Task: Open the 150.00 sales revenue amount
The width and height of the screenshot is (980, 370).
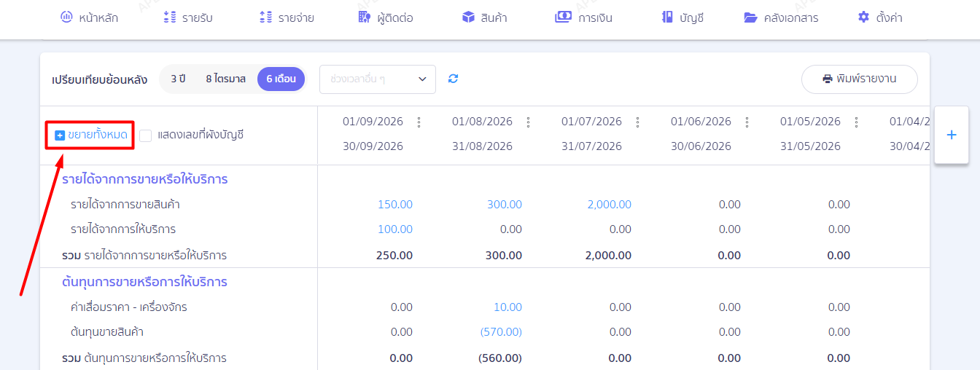Action: 395,205
